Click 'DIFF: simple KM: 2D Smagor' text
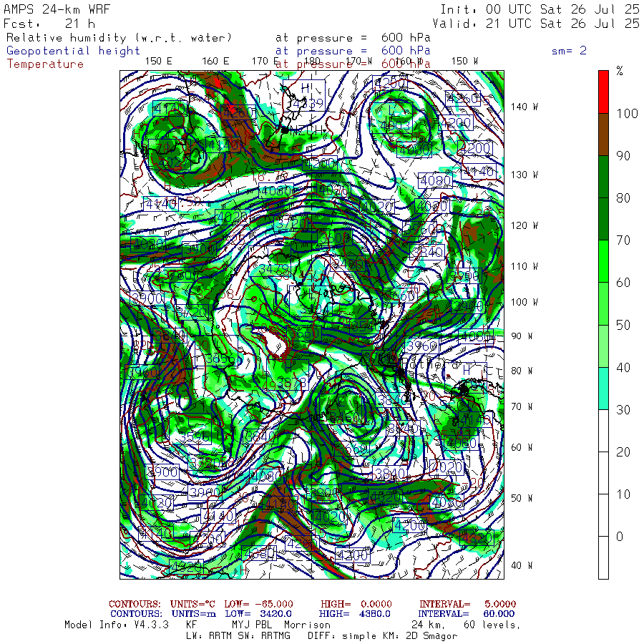This screenshot has height=644, width=644. click(x=382, y=636)
